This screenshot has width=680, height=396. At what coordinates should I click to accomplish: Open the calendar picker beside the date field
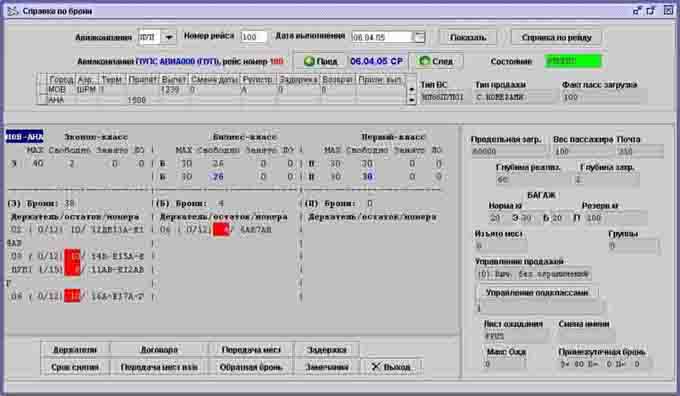coord(419,37)
